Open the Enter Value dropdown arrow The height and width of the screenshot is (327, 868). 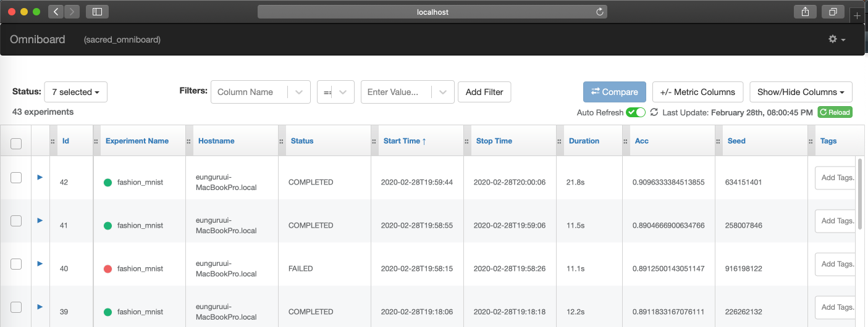[443, 92]
